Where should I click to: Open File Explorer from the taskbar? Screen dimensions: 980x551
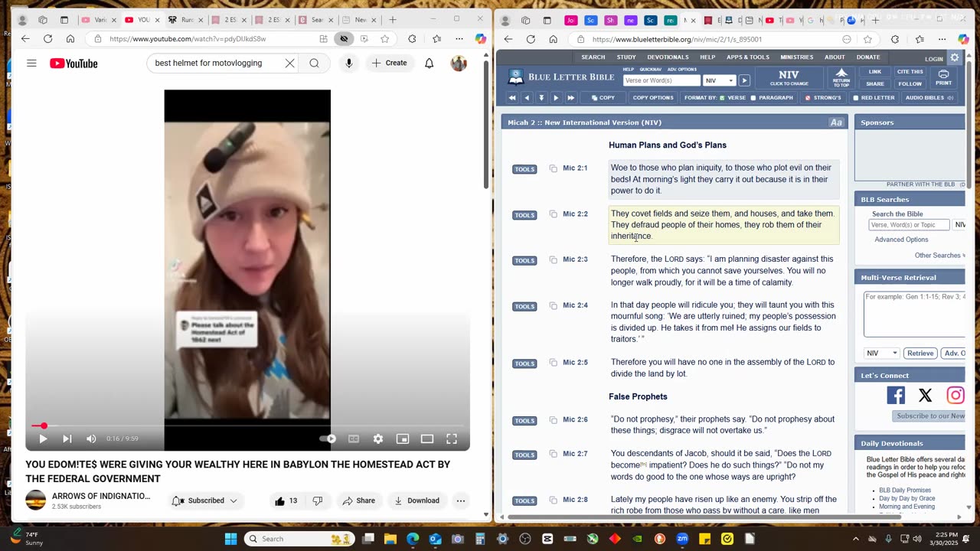390,539
